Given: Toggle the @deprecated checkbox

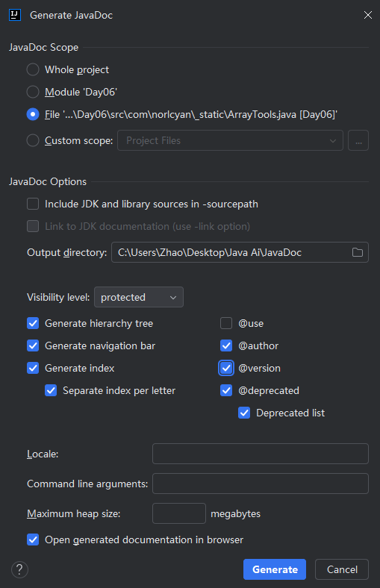Looking at the screenshot, I should click(x=226, y=390).
